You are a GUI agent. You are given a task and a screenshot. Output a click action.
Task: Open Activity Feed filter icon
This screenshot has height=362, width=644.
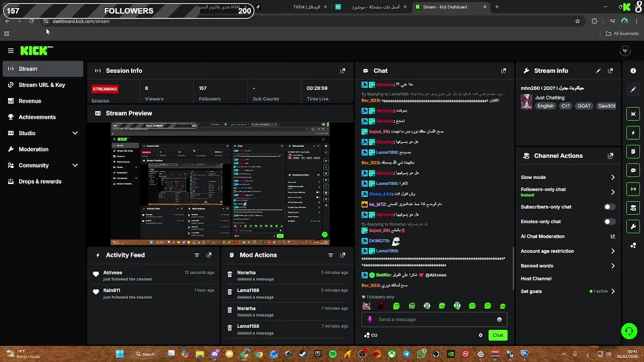(197, 255)
